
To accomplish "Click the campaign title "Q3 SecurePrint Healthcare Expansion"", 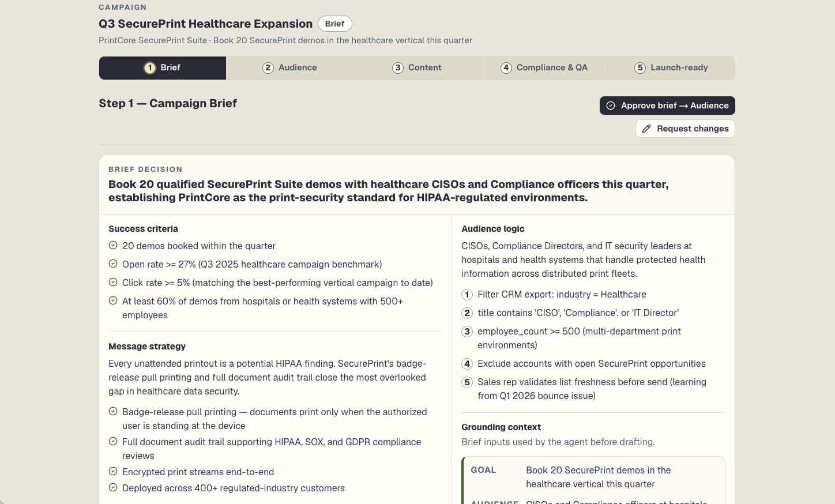I will [x=205, y=24].
